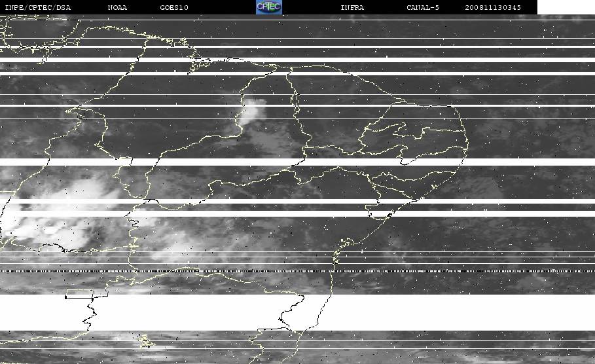This screenshot has height=364, width=595.
Task: Click the INFRA label in the header
Action: pos(353,7)
